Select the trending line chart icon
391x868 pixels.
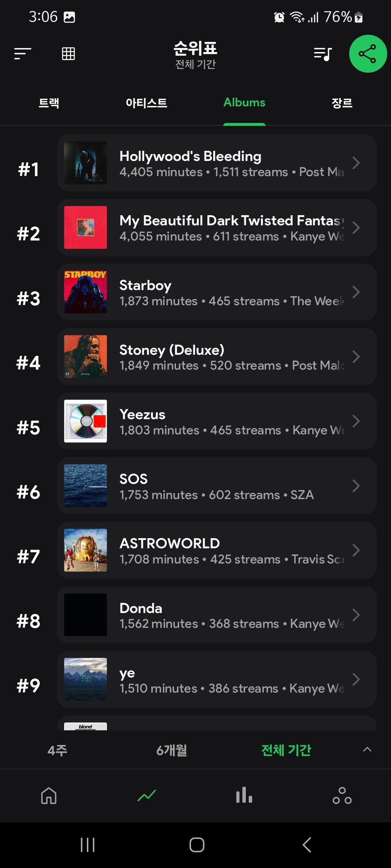point(147,796)
